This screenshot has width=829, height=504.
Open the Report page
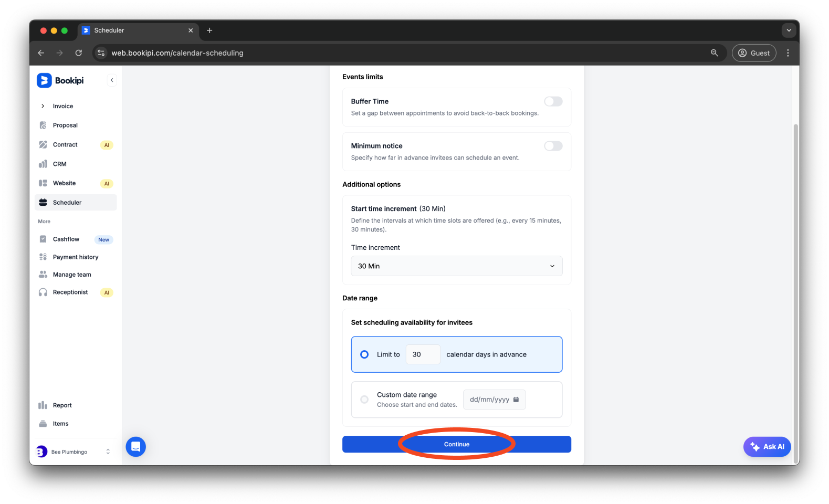[x=62, y=405]
